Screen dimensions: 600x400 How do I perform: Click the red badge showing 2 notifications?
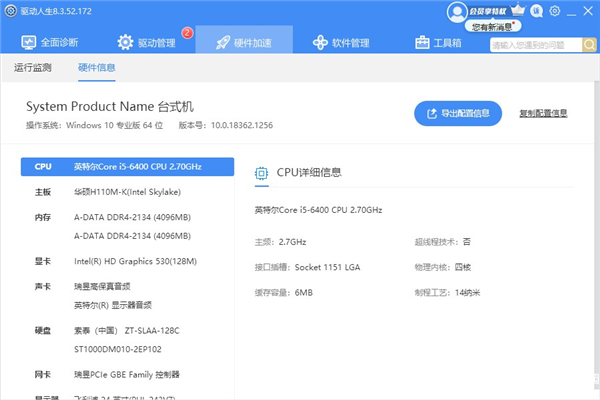(x=187, y=33)
